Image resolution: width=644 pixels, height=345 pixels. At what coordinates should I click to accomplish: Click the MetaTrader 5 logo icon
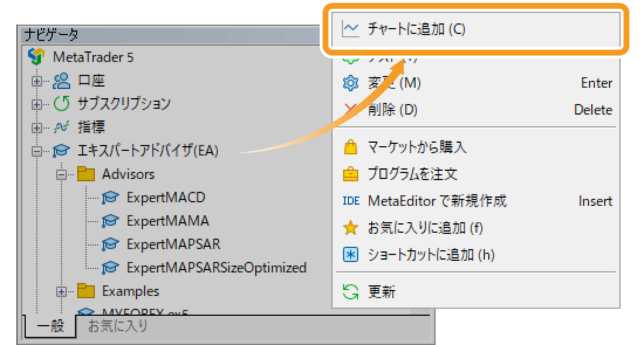pyautogui.click(x=36, y=57)
